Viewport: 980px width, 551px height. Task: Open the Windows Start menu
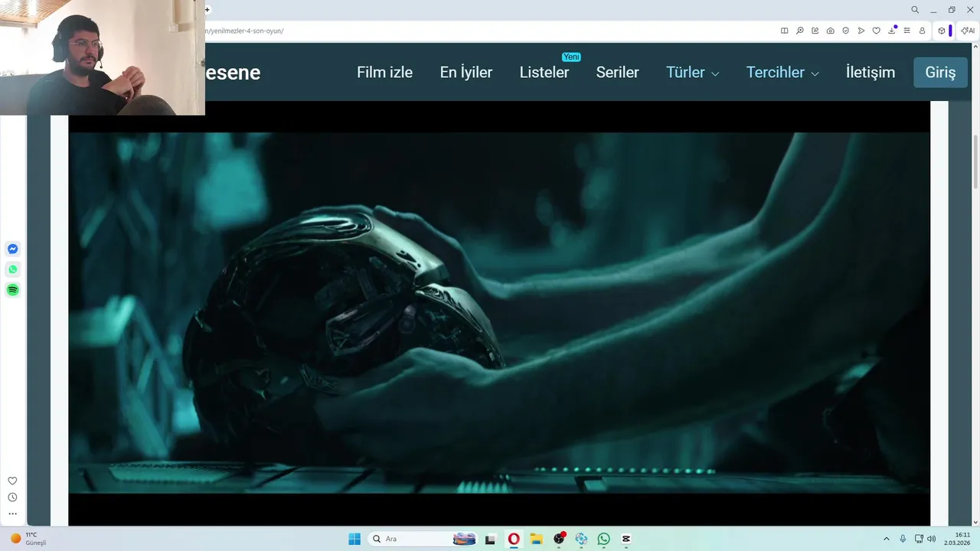tap(354, 539)
